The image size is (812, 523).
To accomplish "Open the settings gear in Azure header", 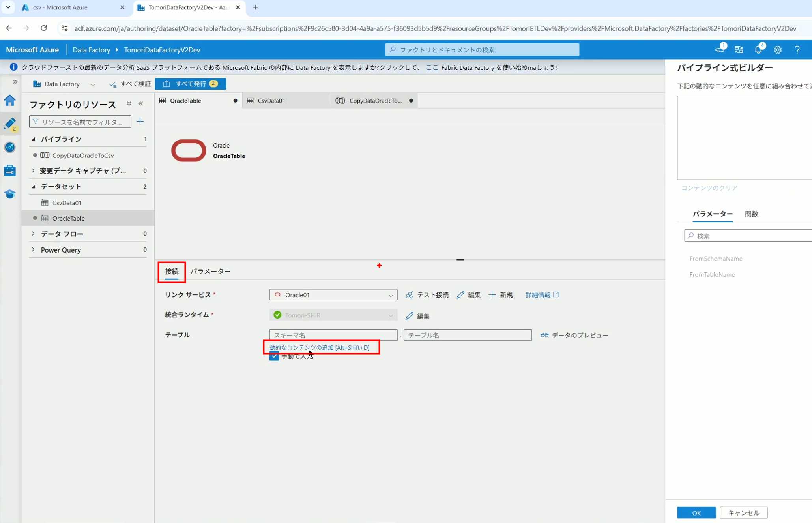I will [x=778, y=50].
